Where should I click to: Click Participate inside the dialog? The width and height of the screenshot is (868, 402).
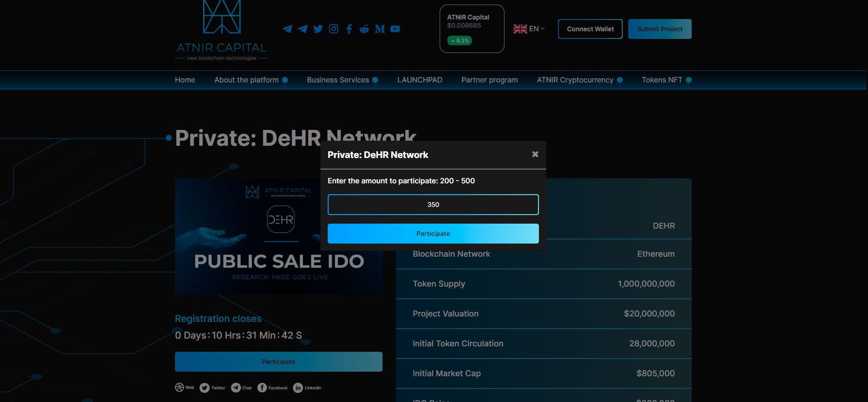[x=433, y=234]
